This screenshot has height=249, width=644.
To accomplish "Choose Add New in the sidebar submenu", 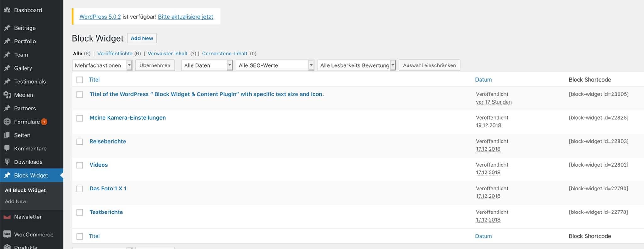I will pos(15,201).
